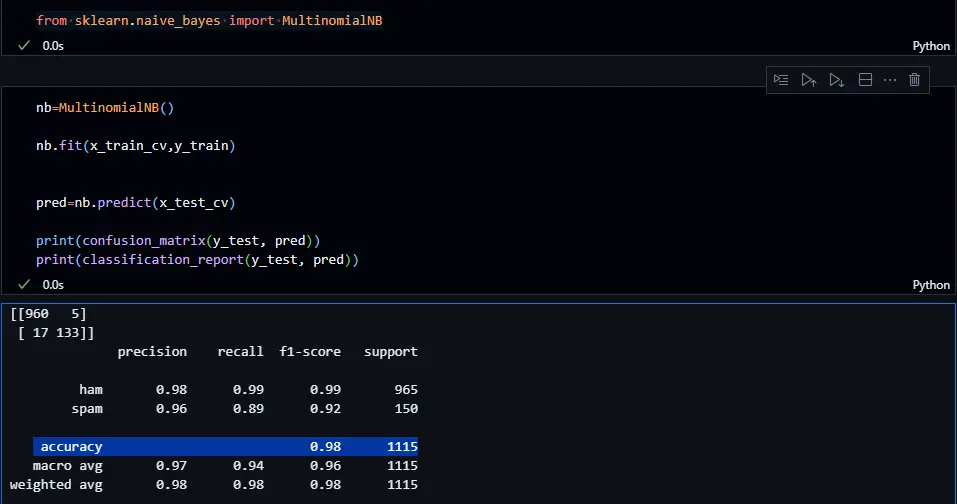The image size is (957, 504).
Task: Click the Run by Line icon
Action: [x=781, y=80]
